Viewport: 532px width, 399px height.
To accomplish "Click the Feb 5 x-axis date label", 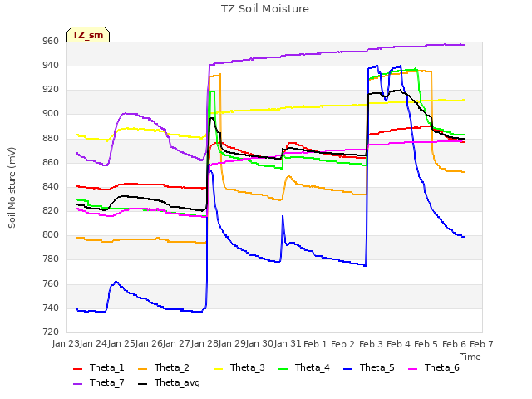I will coord(426,344).
